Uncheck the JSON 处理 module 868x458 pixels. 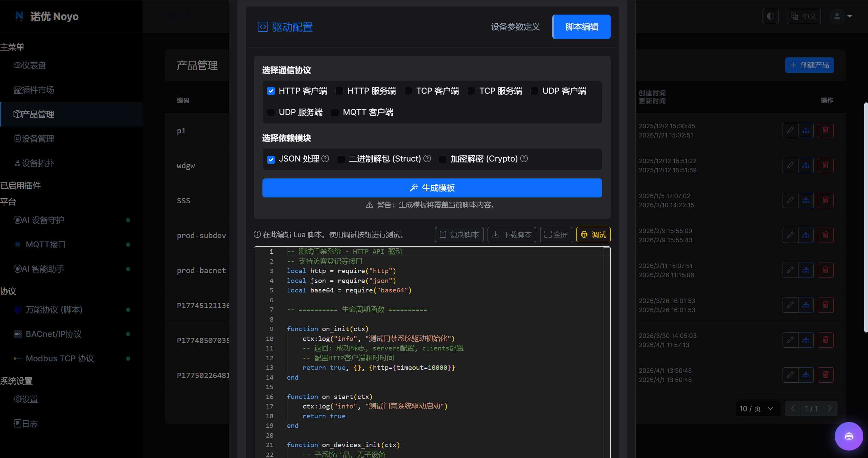[x=271, y=159]
